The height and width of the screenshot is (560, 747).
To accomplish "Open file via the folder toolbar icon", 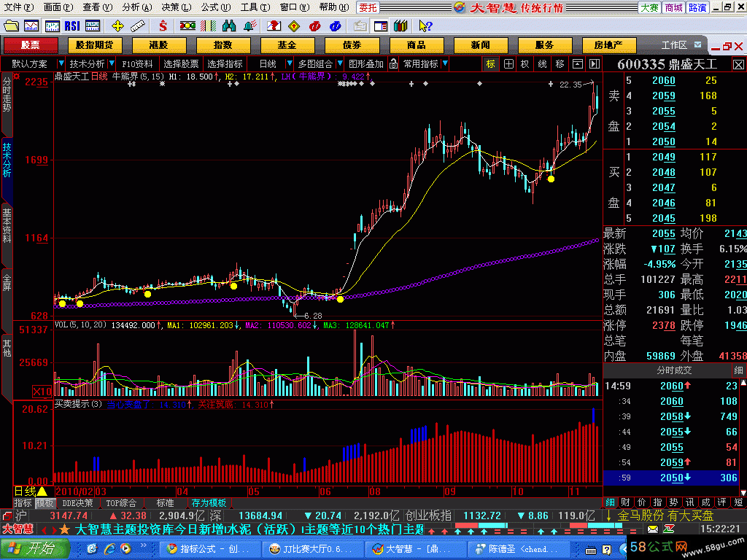I will 11,26.
